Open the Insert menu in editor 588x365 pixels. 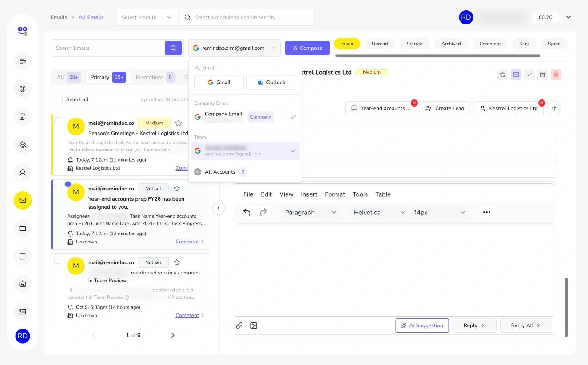[309, 194]
